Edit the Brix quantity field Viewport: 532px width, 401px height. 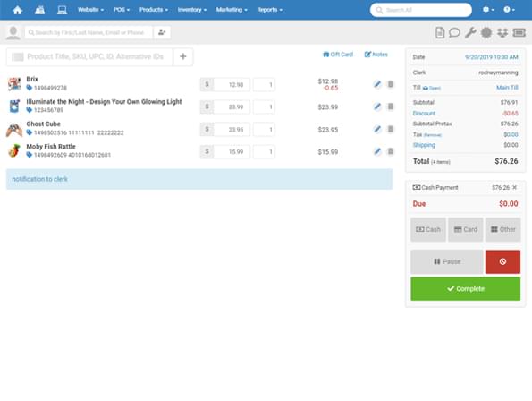pyautogui.click(x=264, y=85)
